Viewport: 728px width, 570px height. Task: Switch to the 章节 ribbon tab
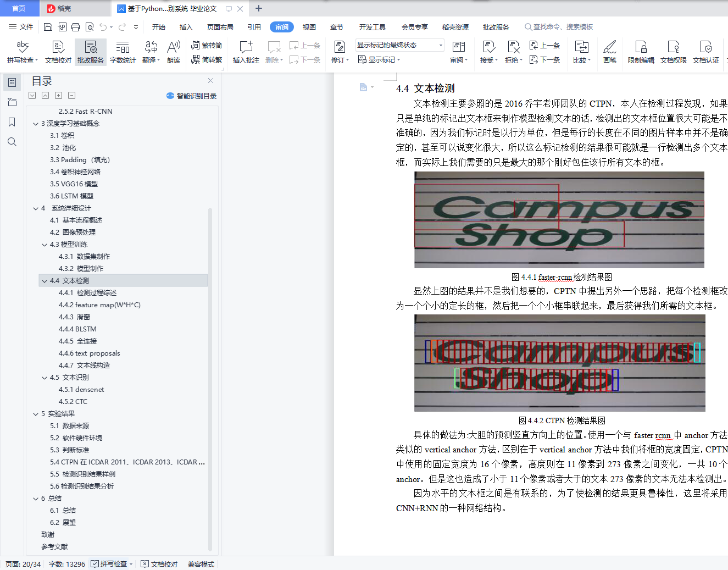[x=337, y=27]
